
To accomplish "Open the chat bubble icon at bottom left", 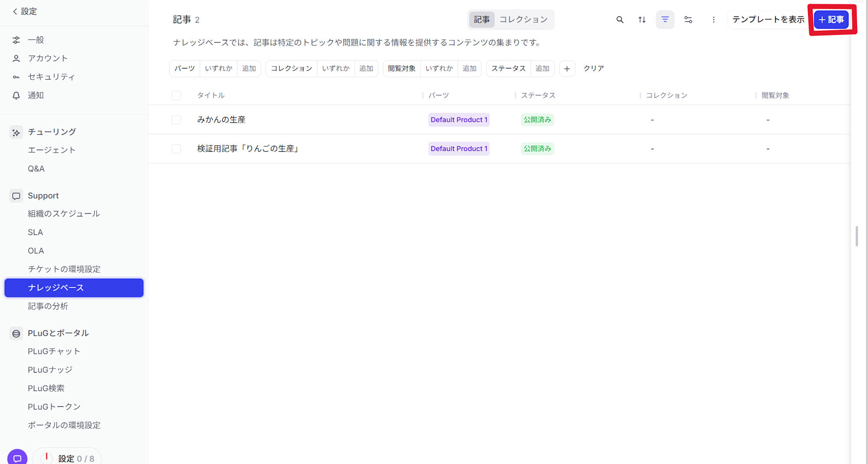I will coord(17,458).
